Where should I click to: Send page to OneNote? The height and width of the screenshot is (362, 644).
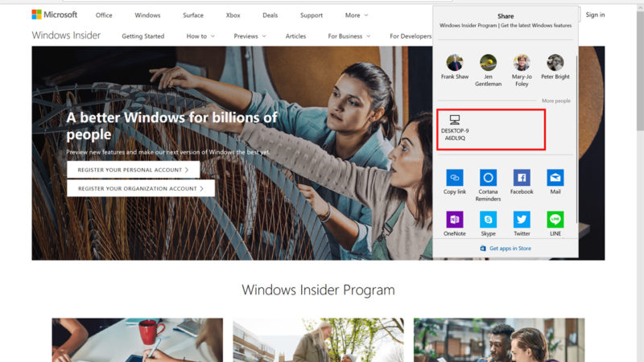click(455, 220)
